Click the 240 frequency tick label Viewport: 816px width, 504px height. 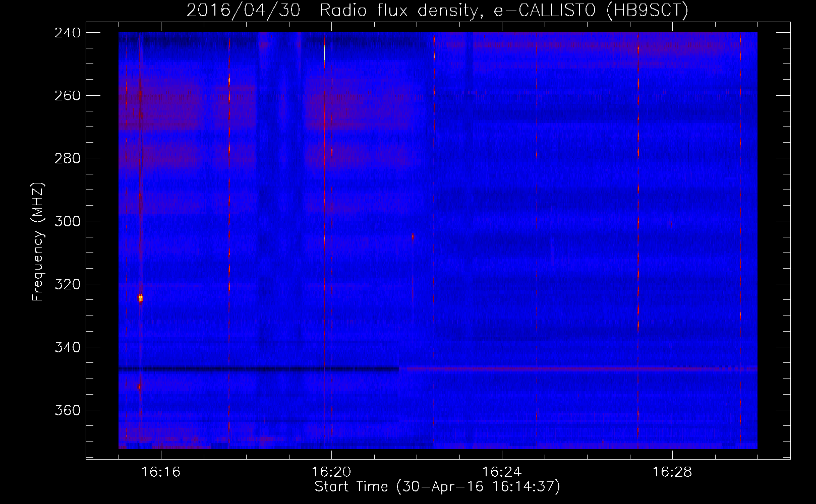[x=68, y=33]
